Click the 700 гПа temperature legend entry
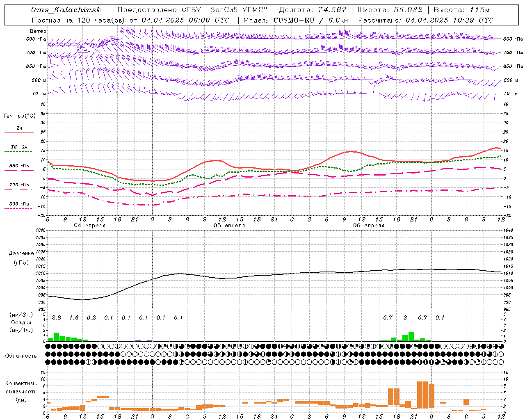Screen dimensions: 525x420 [x=19, y=185]
